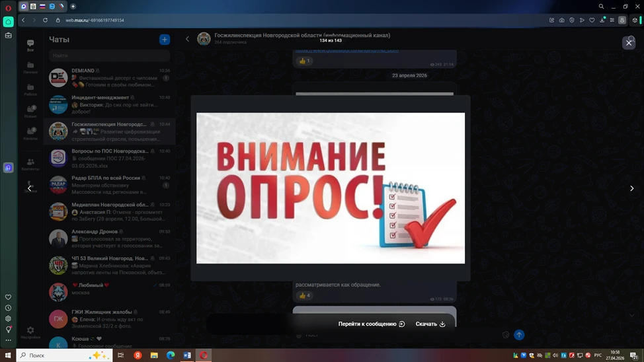Open the Радар БПЛА по всей России chat
The image size is (644, 362).
pos(109,185)
